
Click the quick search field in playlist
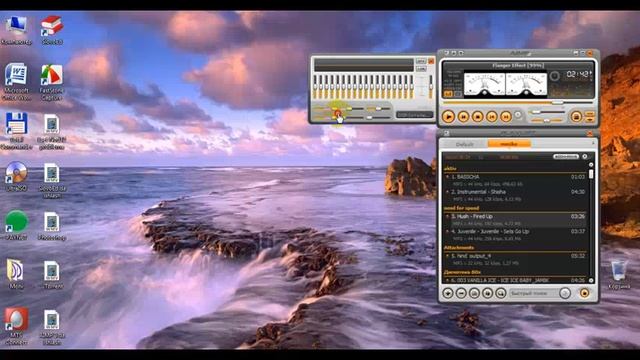(x=534, y=293)
